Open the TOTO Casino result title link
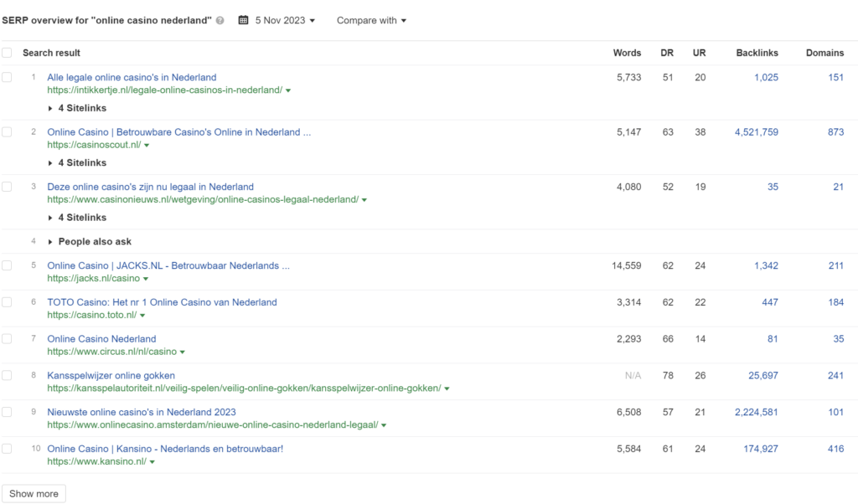Image resolution: width=858 pixels, height=504 pixels. click(x=162, y=302)
